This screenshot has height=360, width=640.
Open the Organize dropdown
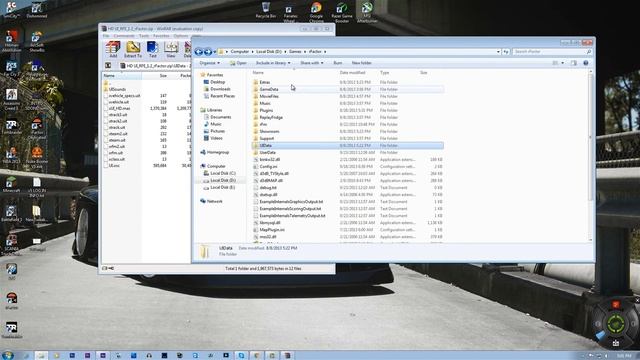[x=209, y=63]
